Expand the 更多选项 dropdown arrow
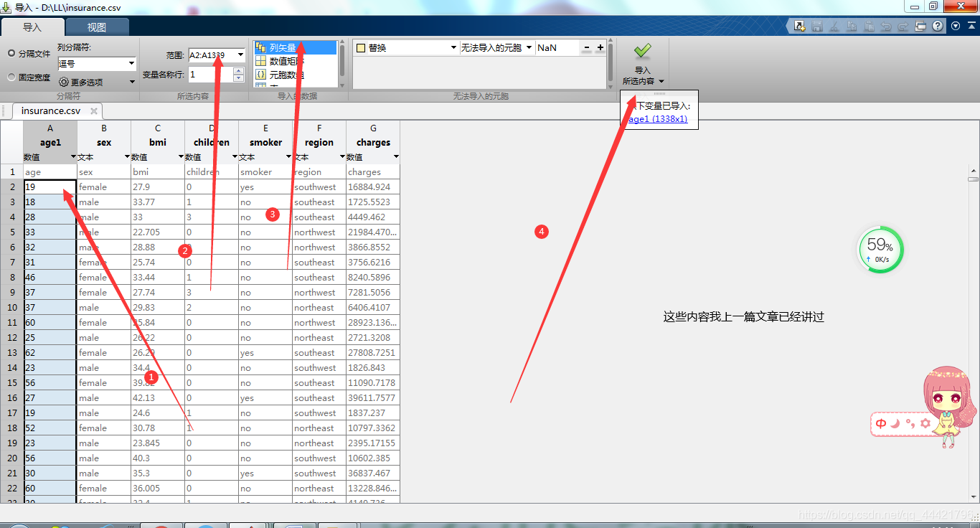980x528 pixels. 132,82
